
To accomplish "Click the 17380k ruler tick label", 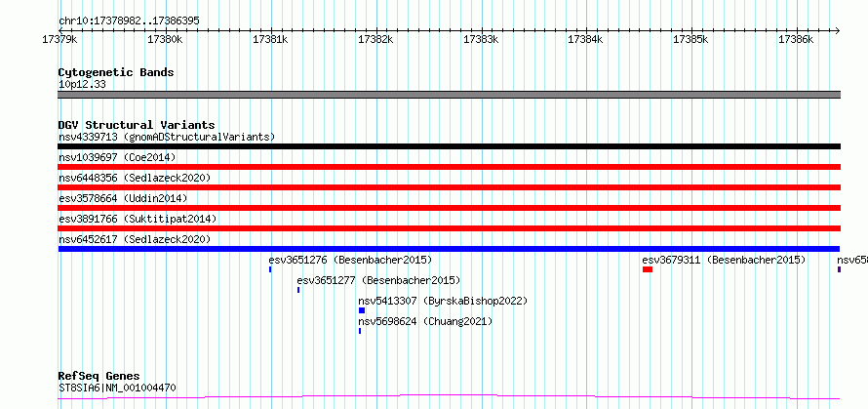I will click(x=165, y=40).
